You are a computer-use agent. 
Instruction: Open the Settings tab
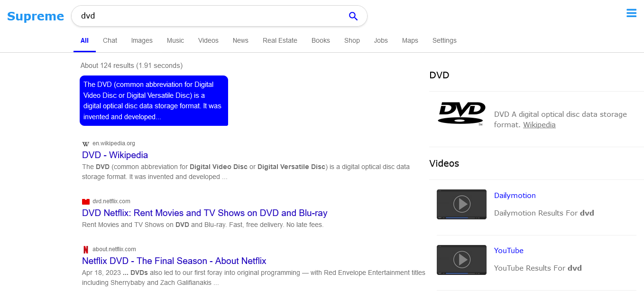444,40
